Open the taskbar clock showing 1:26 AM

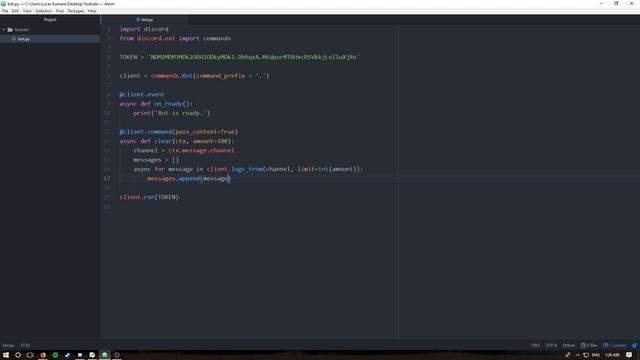[612, 355]
